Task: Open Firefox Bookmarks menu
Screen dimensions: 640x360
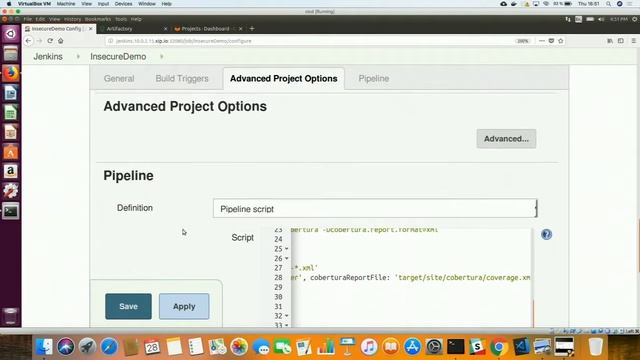Action: 98,19
